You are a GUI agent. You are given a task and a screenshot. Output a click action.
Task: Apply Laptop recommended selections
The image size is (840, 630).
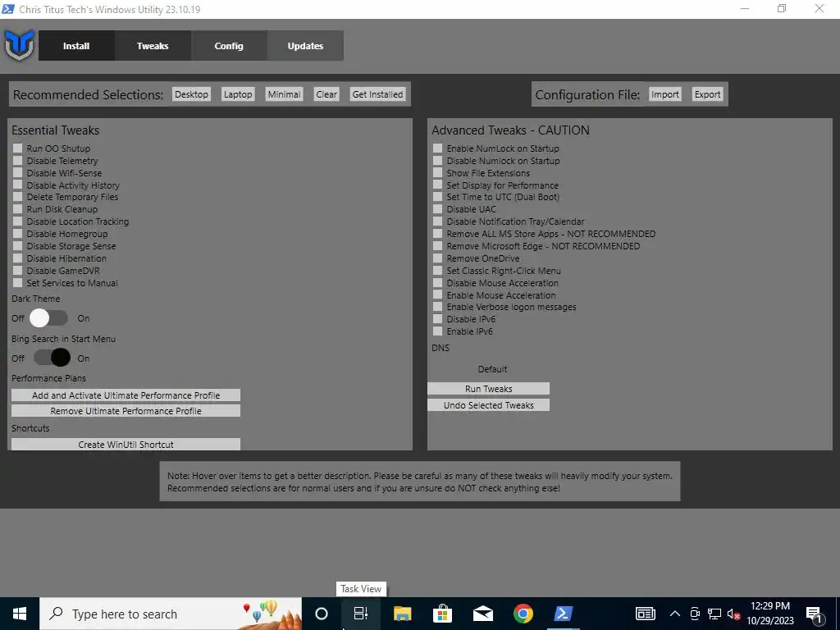click(x=238, y=94)
